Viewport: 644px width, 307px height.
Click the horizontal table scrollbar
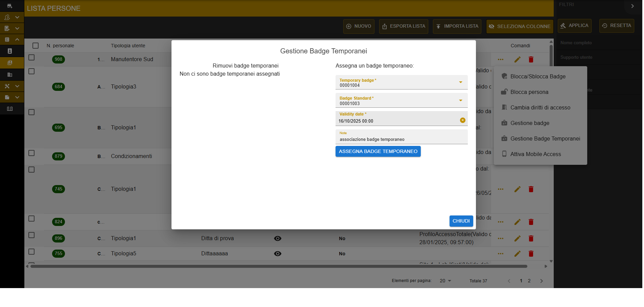(279, 266)
